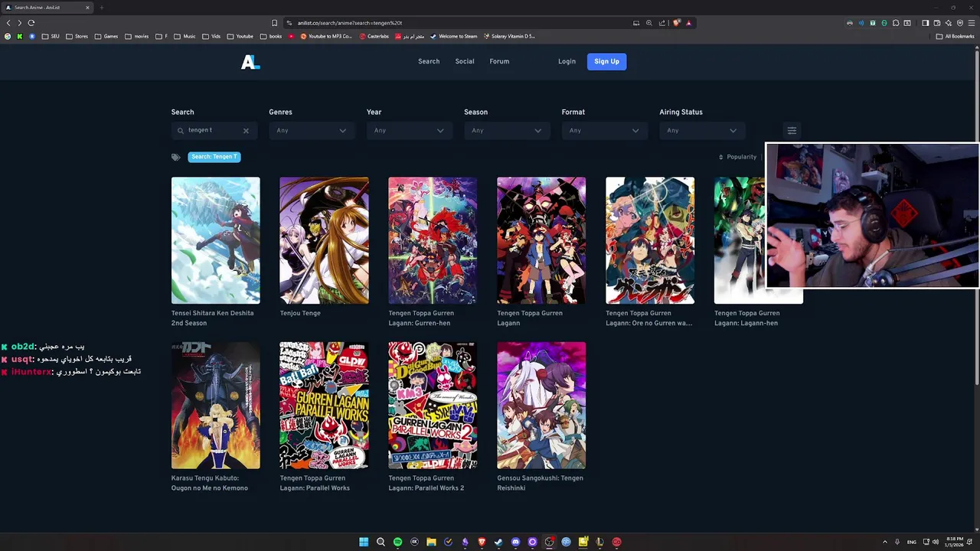980x551 pixels.
Task: Click the anime search input field
Action: [x=214, y=131]
